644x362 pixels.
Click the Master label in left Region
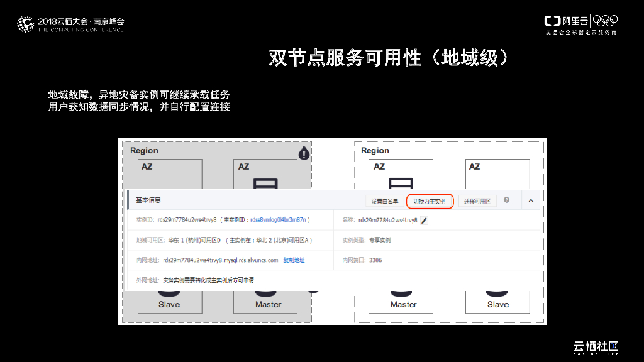pos(268,305)
